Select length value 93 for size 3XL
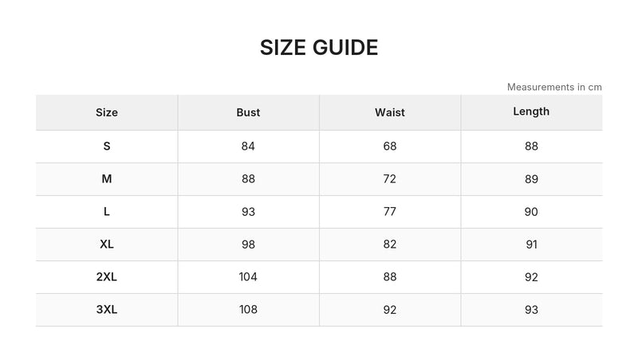Screen dimensions: 638x364 [x=531, y=310]
